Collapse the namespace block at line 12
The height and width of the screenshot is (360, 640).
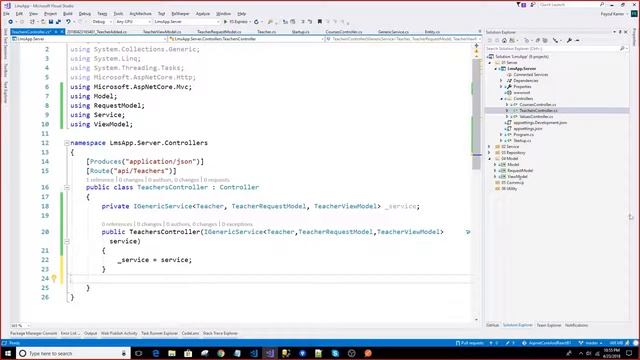pyautogui.click(x=67, y=143)
